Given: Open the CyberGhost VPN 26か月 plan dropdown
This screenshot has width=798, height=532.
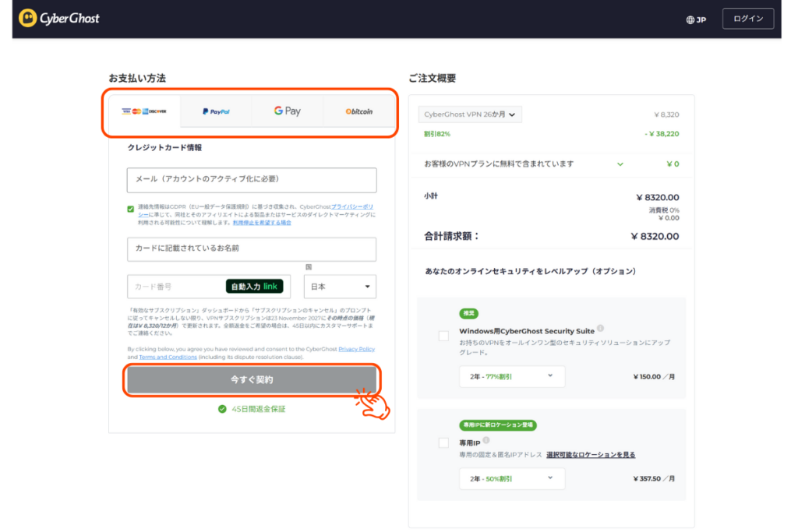Looking at the screenshot, I should coord(470,115).
